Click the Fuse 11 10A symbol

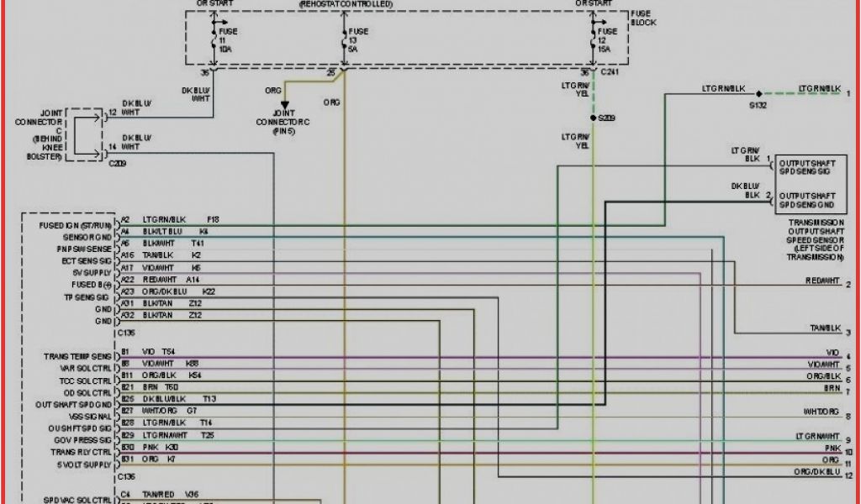point(212,40)
